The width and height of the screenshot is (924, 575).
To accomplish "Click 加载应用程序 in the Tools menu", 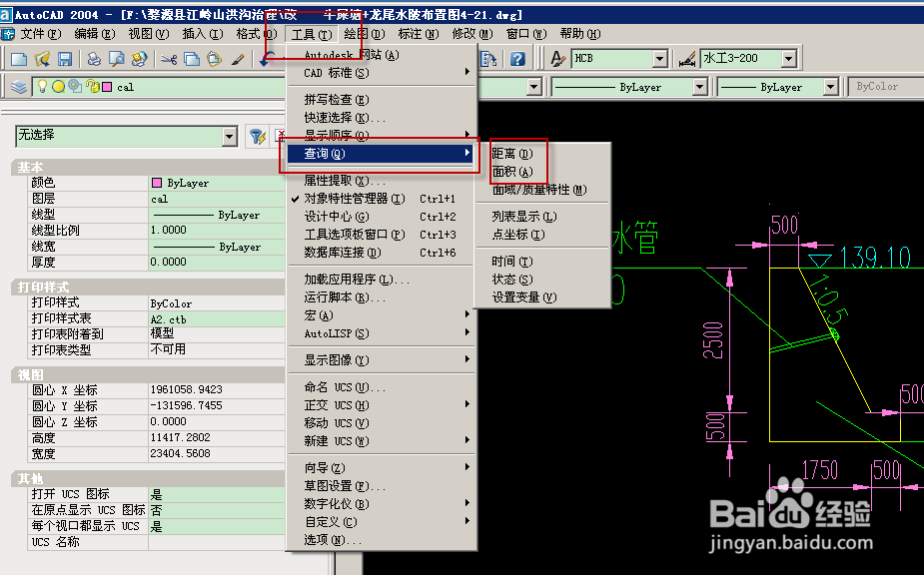I will (357, 280).
